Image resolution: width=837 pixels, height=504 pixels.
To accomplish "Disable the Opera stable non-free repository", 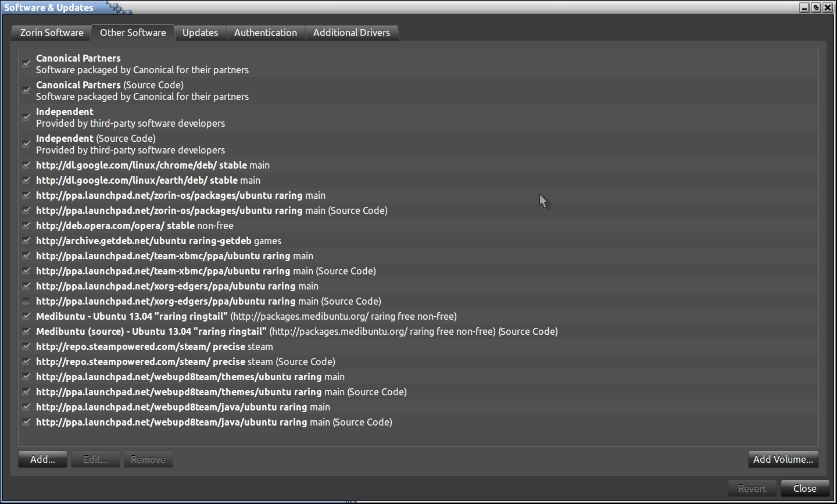I will (26, 226).
